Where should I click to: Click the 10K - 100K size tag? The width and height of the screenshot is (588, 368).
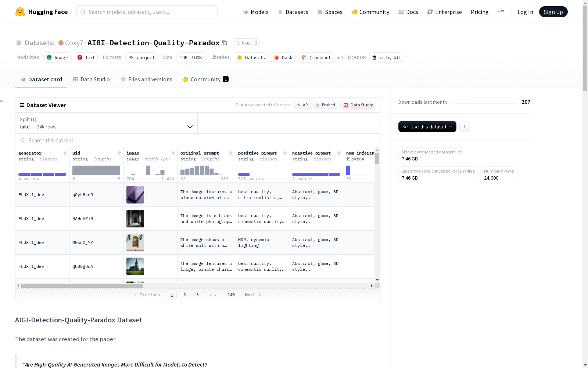191,57
